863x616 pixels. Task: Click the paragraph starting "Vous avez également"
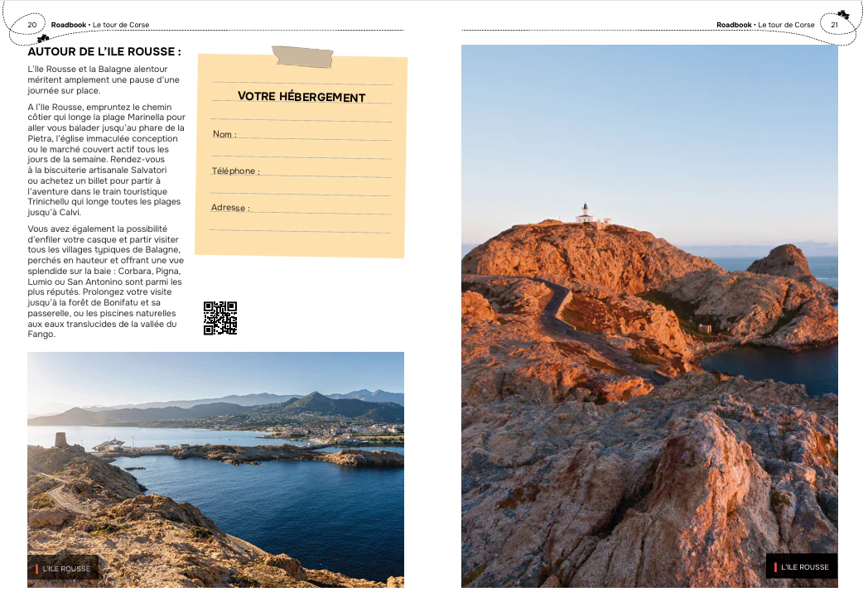106,281
